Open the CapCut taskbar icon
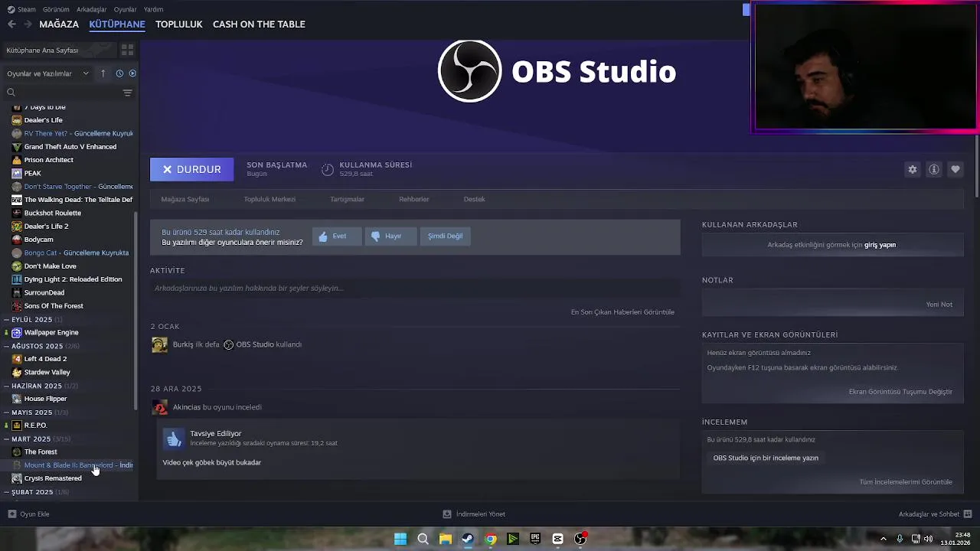This screenshot has width=980, height=551. [x=557, y=539]
